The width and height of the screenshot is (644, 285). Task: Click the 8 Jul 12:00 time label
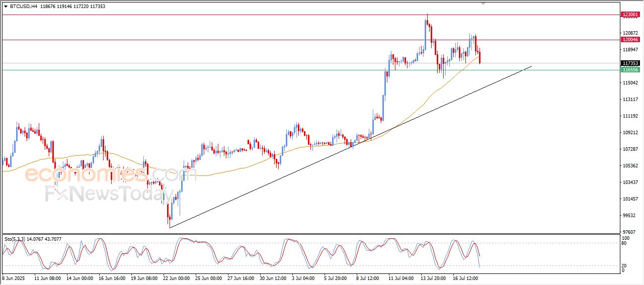pos(368,277)
